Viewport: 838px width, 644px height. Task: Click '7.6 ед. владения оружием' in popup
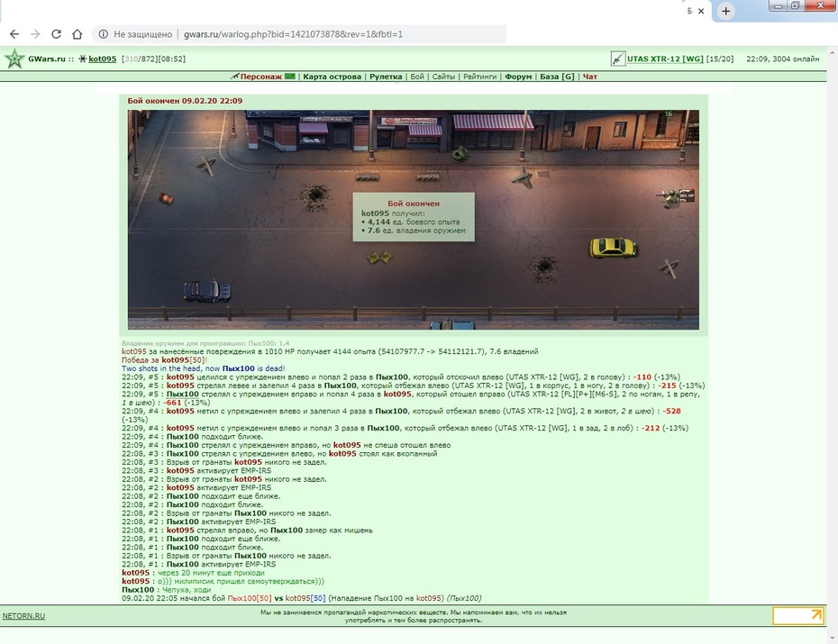[416, 231]
